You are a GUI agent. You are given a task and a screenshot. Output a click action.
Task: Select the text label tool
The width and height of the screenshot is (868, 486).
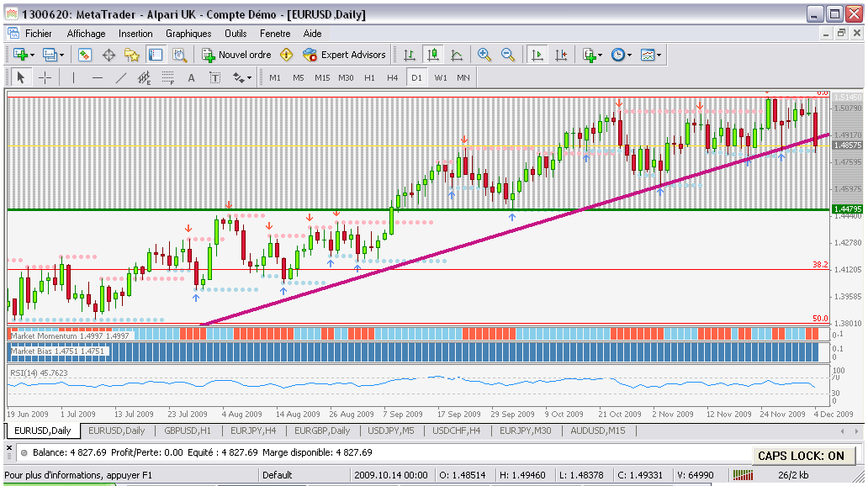[x=214, y=78]
